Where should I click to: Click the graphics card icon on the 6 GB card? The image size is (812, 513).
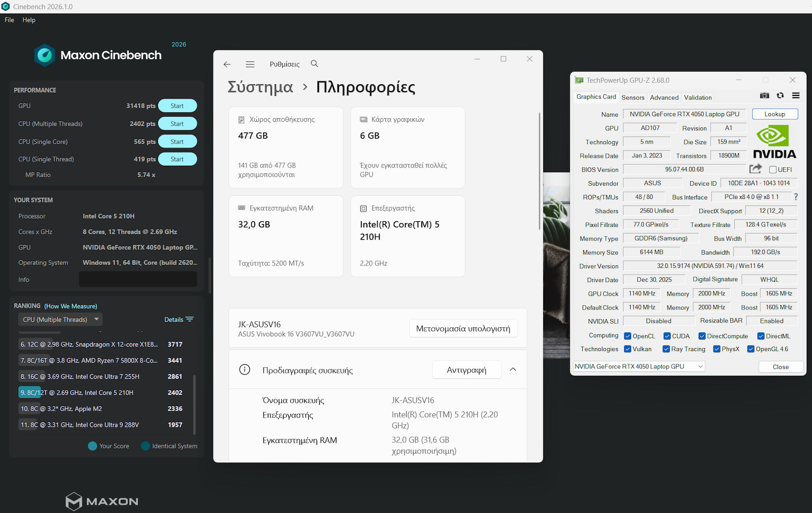click(x=363, y=120)
